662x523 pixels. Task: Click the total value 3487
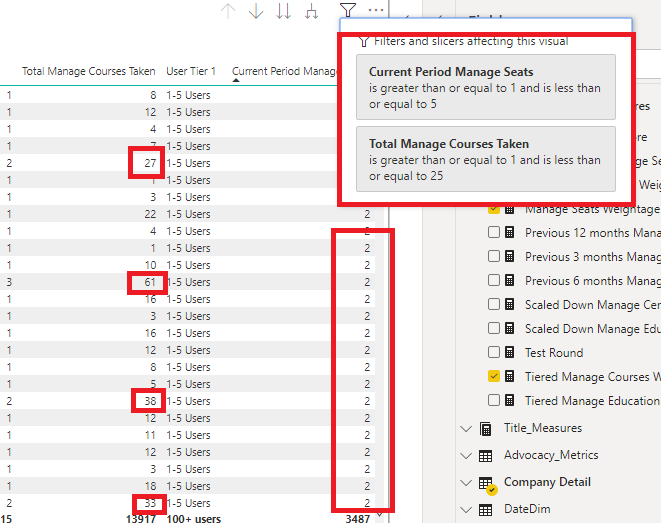click(x=358, y=519)
